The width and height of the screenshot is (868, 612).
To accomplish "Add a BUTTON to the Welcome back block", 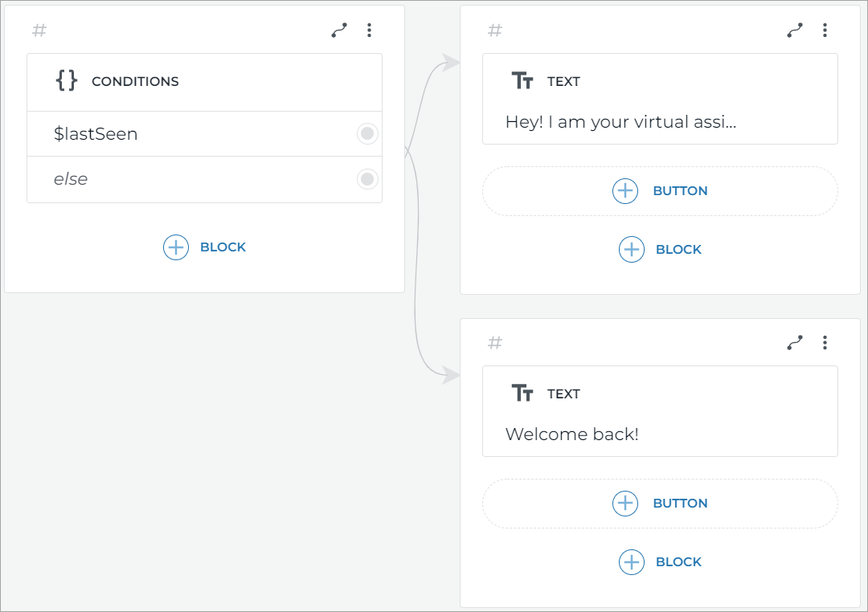I will coord(660,503).
